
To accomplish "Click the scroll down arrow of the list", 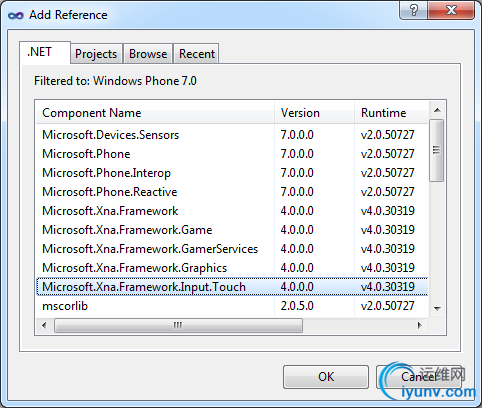I will [437, 308].
